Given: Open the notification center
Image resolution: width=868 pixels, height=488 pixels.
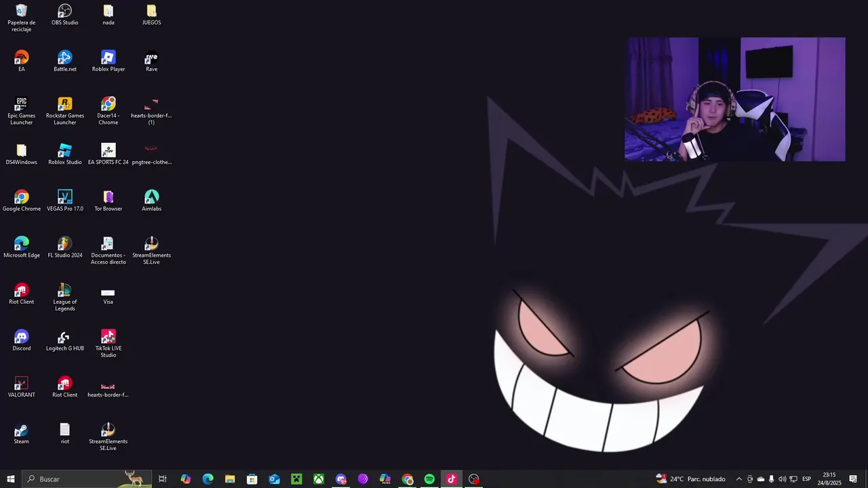Looking at the screenshot, I should [853, 479].
